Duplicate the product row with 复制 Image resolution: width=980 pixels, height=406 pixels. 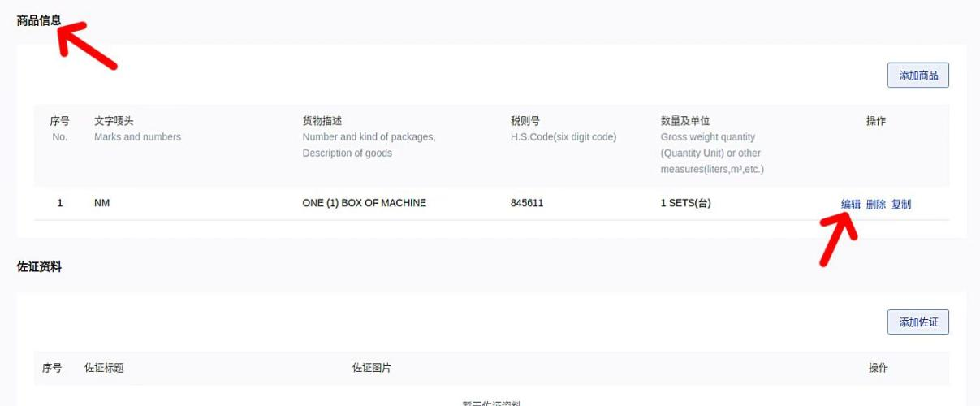[x=900, y=205]
